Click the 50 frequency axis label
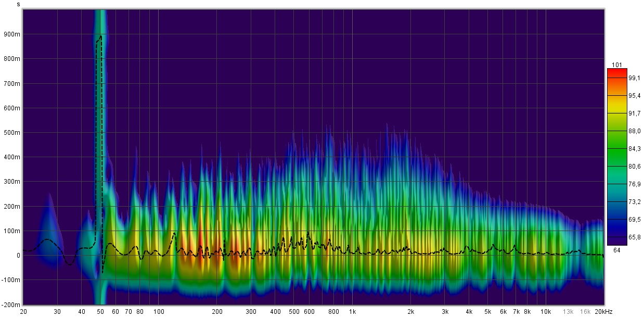This screenshot has width=644, height=318. point(101,312)
